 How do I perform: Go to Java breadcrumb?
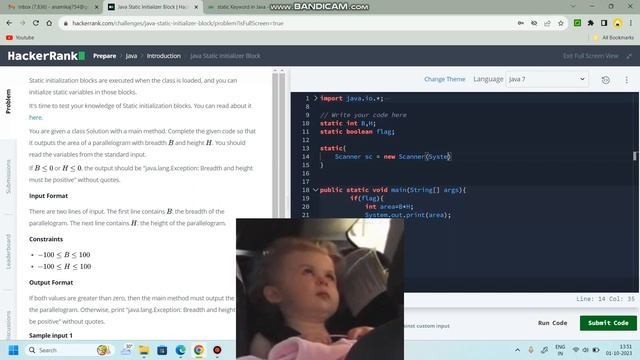tap(131, 56)
